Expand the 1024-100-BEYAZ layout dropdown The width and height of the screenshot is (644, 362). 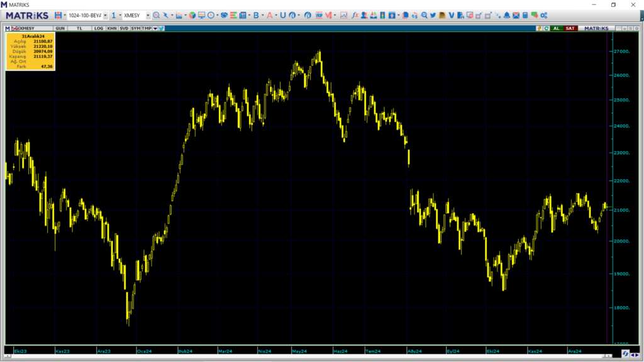(105, 16)
